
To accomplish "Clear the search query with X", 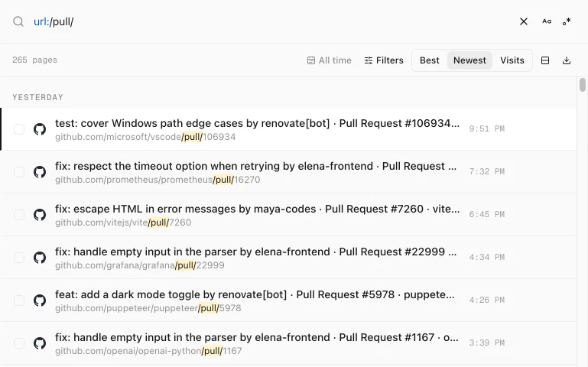I will (x=524, y=21).
